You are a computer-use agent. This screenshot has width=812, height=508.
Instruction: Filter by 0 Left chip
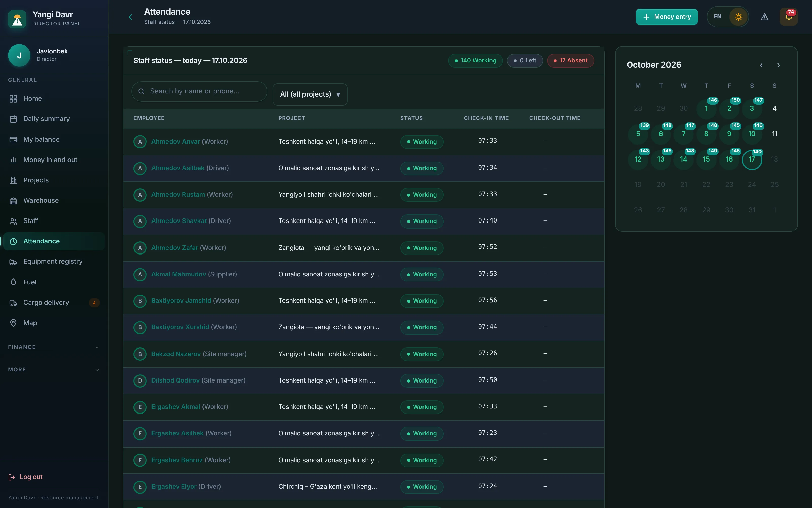525,61
